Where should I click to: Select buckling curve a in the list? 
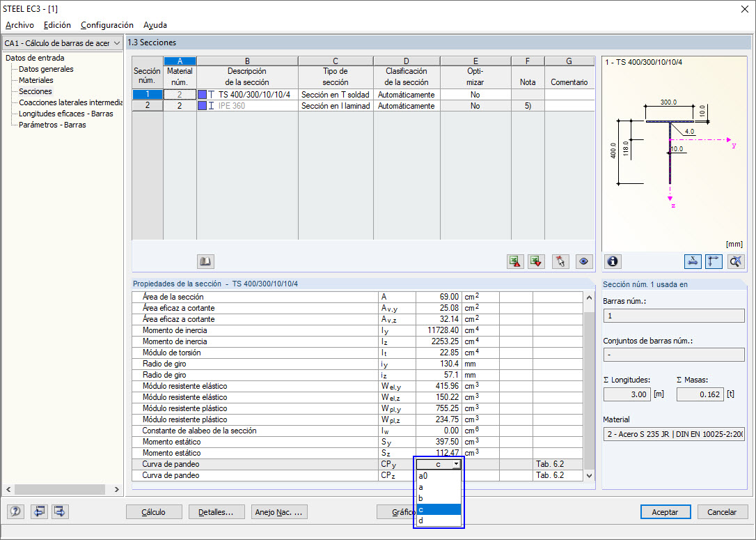[x=439, y=487]
